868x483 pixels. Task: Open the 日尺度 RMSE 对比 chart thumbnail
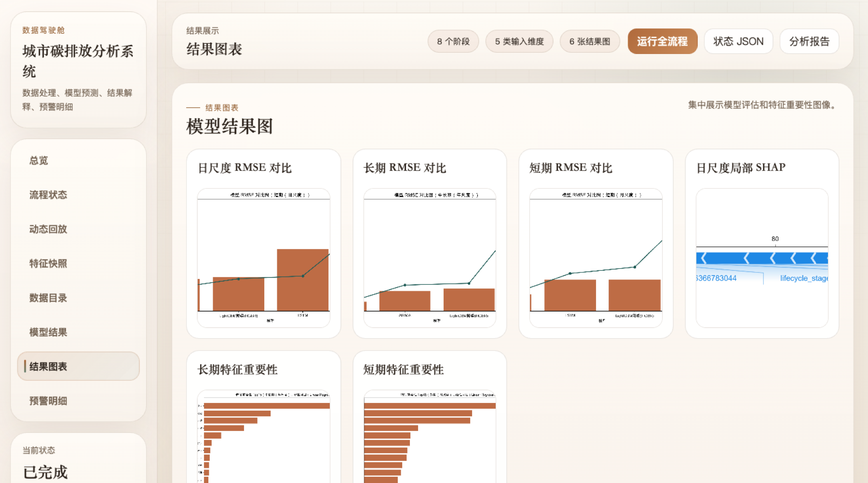(264, 258)
